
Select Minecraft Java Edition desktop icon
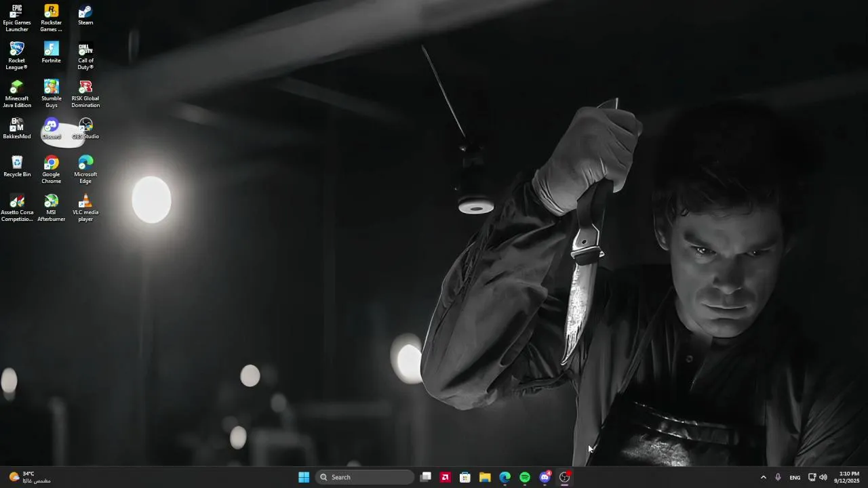click(x=17, y=94)
